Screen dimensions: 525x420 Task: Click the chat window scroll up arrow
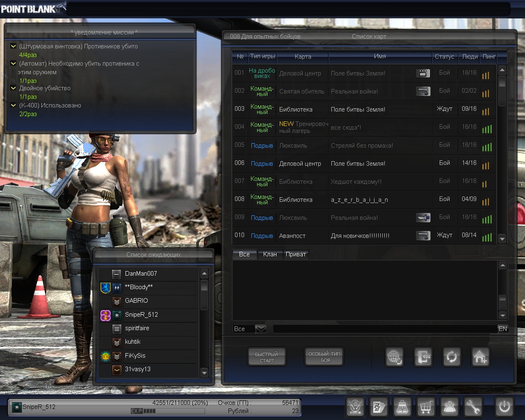pos(502,265)
